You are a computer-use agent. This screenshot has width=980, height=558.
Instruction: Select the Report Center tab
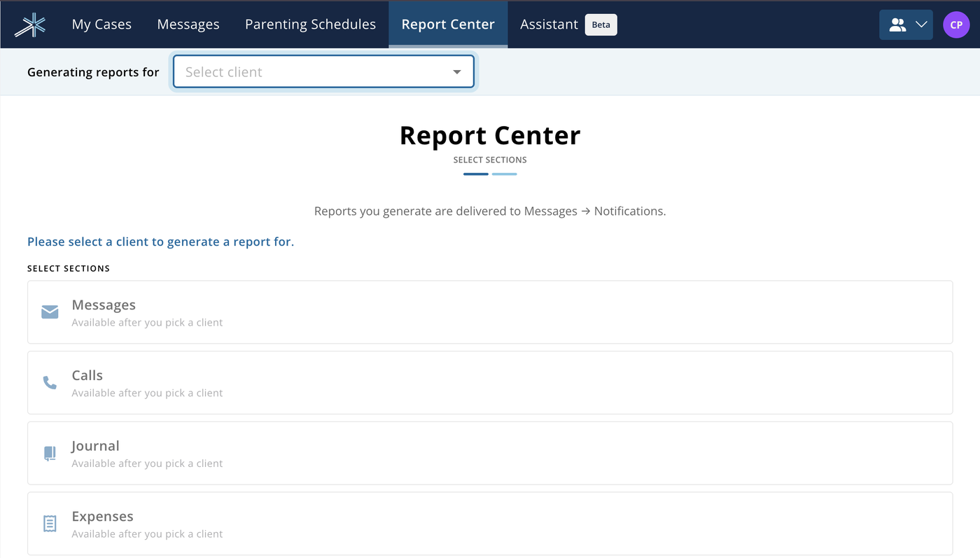448,25
